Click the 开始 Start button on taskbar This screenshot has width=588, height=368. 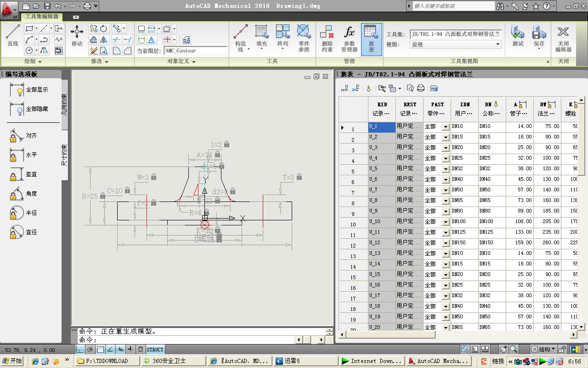12,361
